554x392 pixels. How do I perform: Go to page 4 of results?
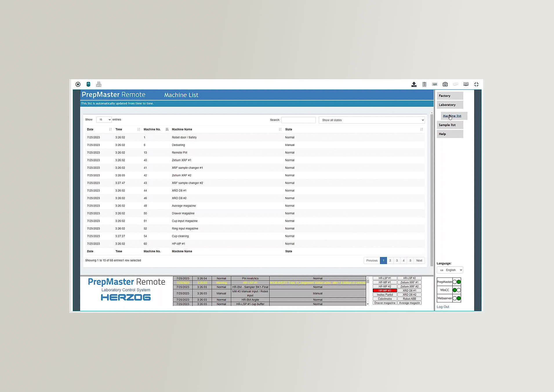click(x=404, y=260)
